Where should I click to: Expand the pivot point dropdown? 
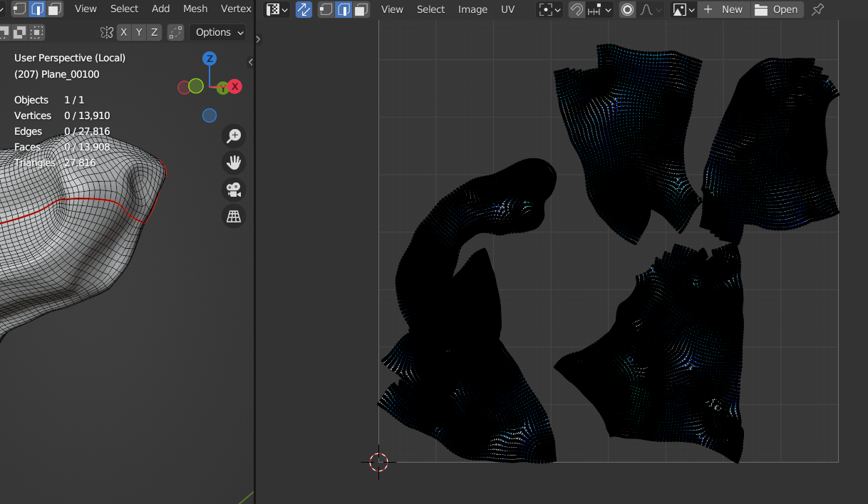549,9
